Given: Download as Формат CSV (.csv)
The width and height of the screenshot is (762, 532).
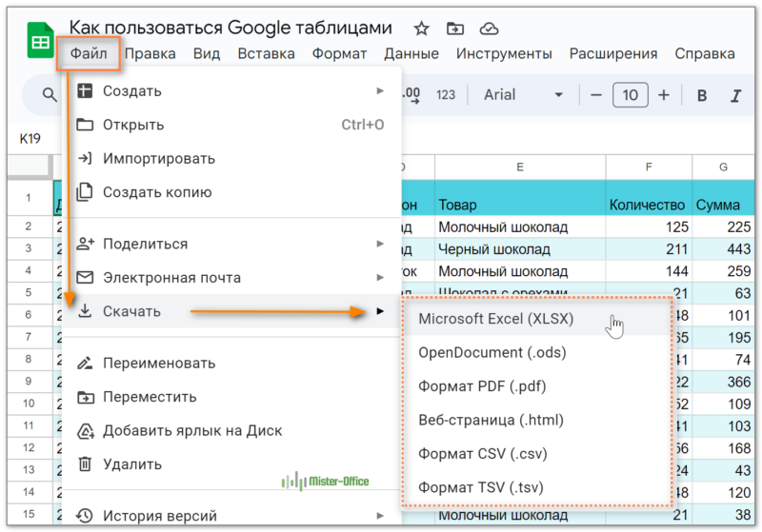Looking at the screenshot, I should click(536, 454).
